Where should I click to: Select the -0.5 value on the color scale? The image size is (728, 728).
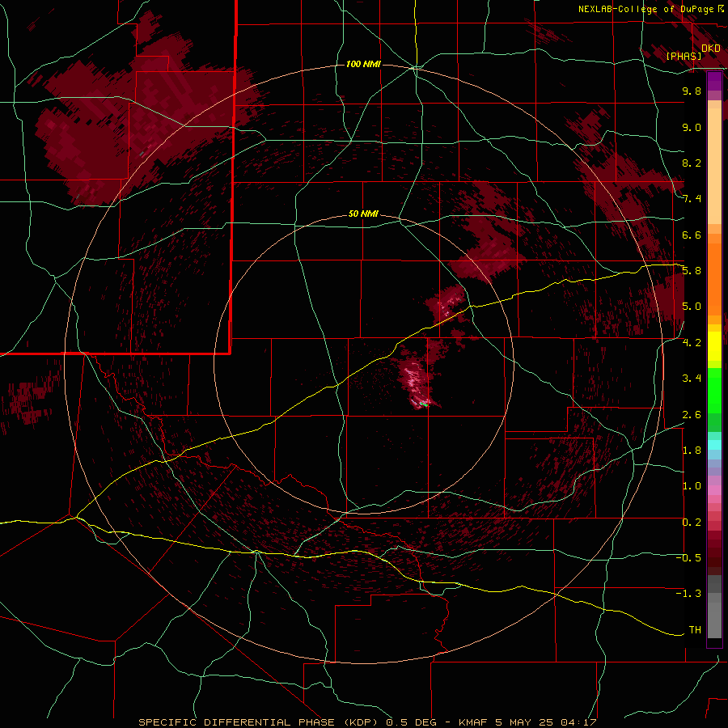click(688, 558)
